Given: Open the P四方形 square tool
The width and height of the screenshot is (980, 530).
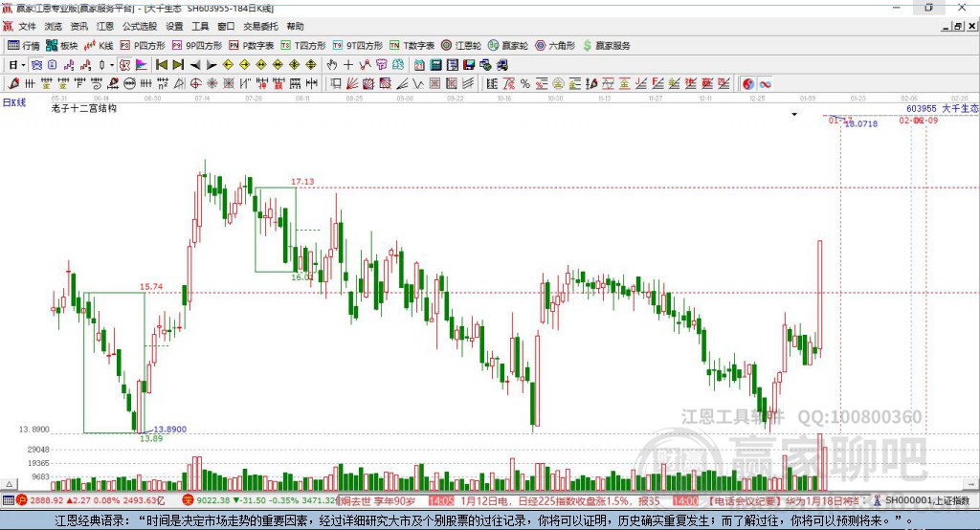Looking at the screenshot, I should click(x=143, y=46).
